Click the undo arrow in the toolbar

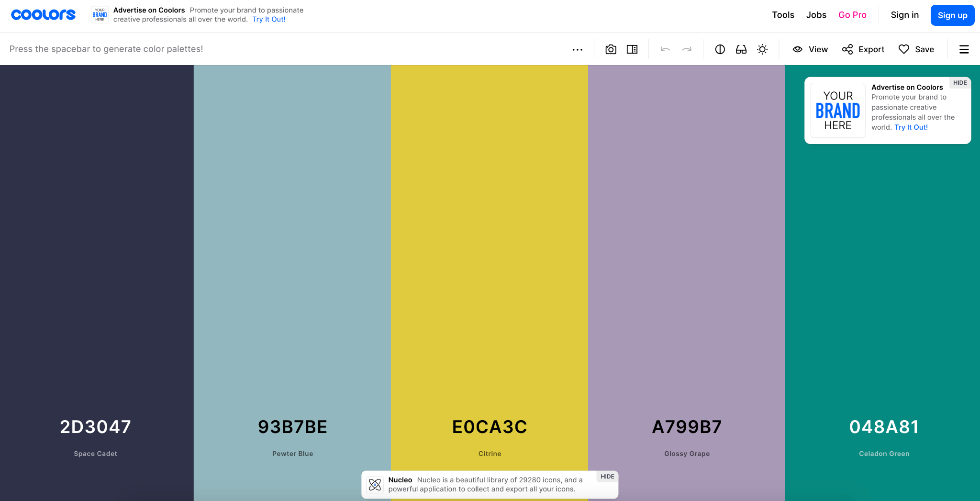coord(665,49)
